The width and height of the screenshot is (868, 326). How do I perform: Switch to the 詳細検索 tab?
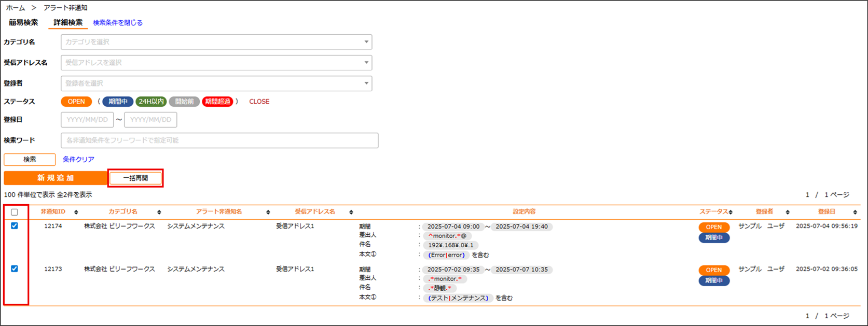(68, 23)
